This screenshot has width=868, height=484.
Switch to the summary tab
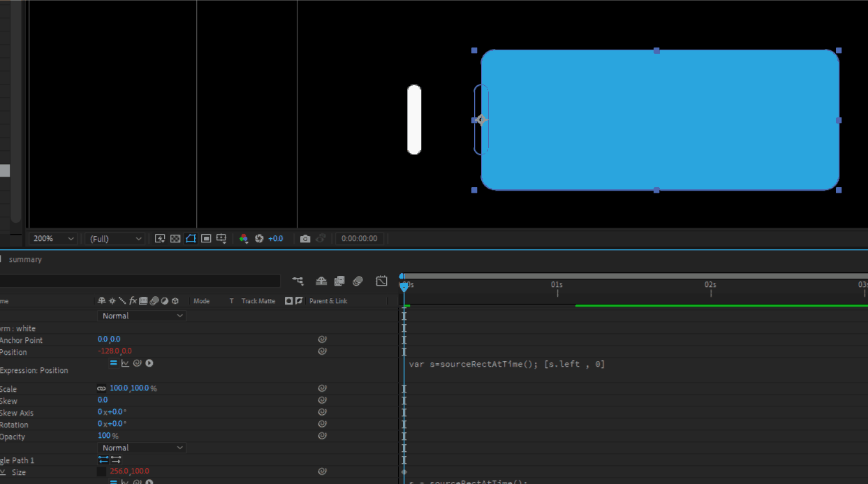[25, 259]
